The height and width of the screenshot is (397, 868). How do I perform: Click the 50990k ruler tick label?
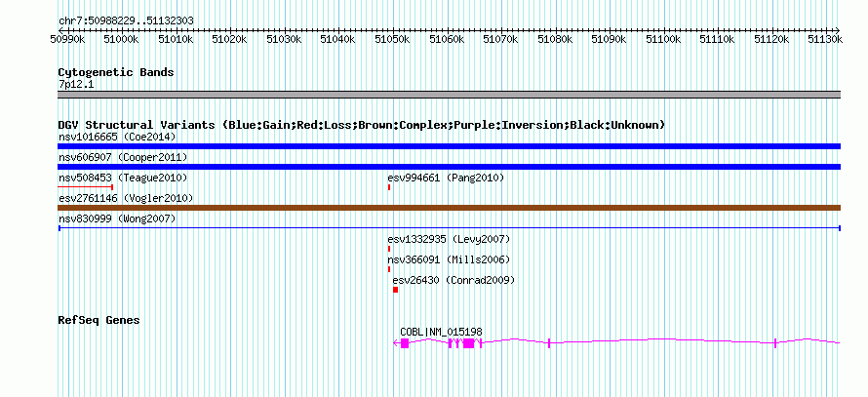pyautogui.click(x=67, y=39)
